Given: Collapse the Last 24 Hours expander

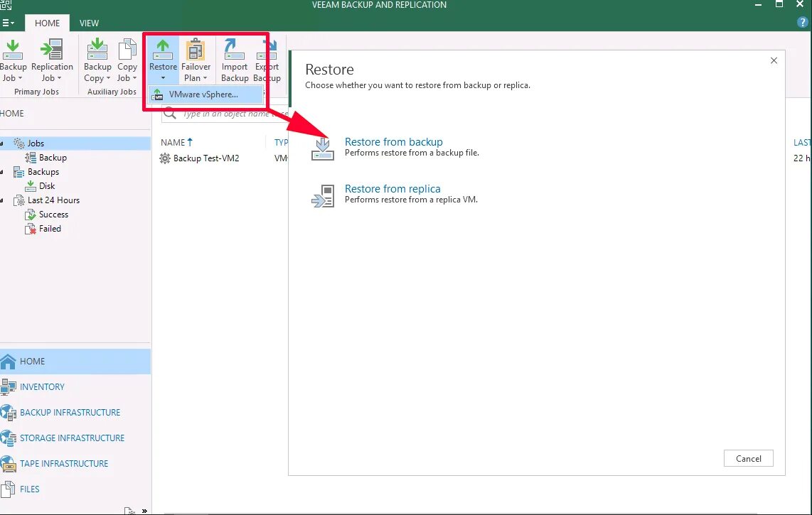Looking at the screenshot, I should [x=2, y=200].
